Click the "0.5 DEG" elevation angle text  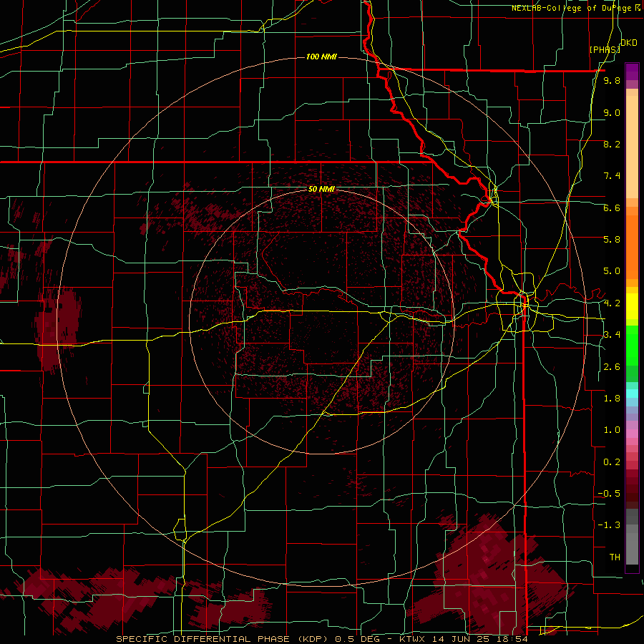357,639
